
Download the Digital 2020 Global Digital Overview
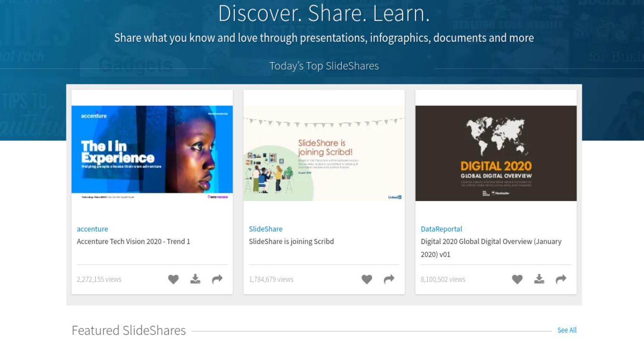coord(539,279)
